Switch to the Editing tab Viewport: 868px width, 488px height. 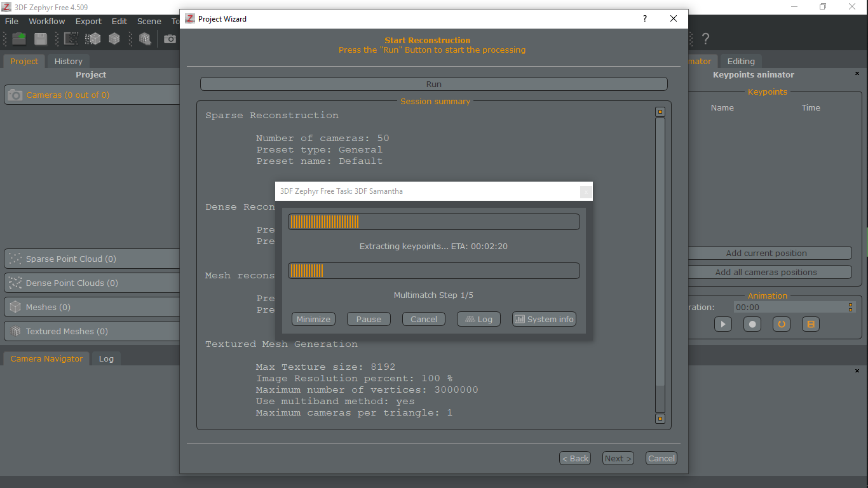pos(741,61)
